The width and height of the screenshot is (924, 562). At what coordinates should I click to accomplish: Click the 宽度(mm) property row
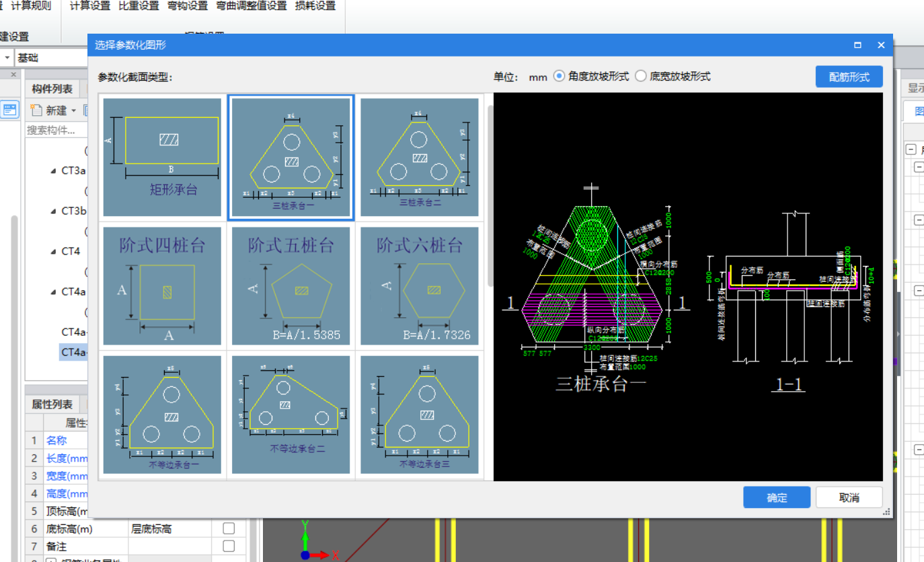coord(56,476)
